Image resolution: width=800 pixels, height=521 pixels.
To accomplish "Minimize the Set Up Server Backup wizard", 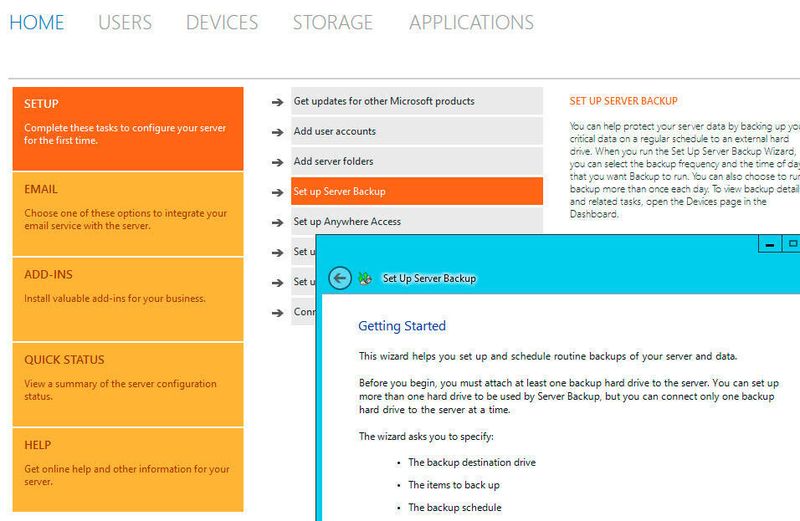I will tap(770, 244).
